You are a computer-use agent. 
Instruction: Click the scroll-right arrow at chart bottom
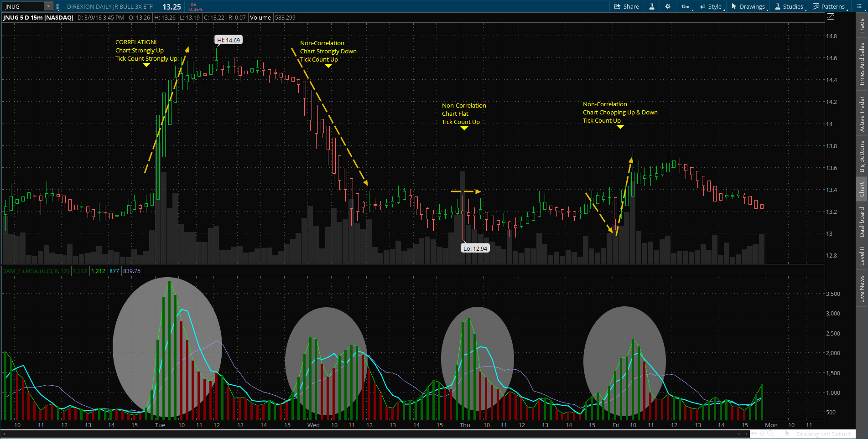click(746, 434)
